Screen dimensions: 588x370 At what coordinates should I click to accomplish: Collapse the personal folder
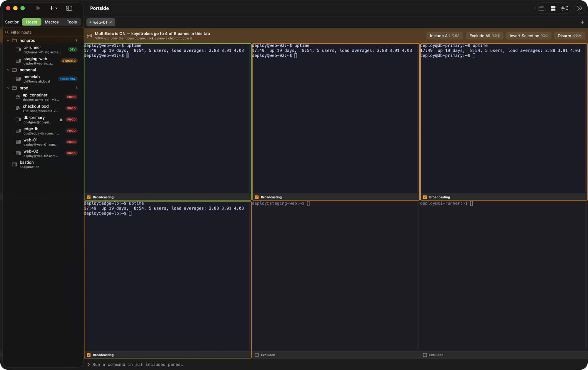8,70
